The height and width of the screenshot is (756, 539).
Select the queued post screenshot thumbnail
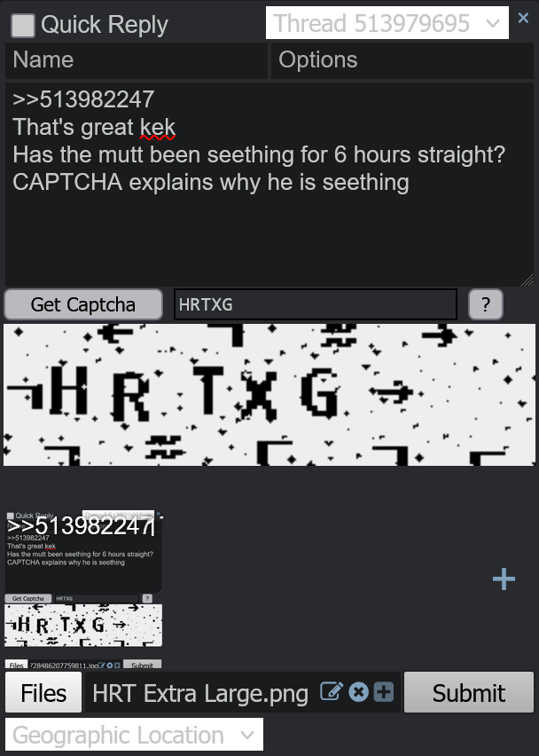tap(83, 589)
